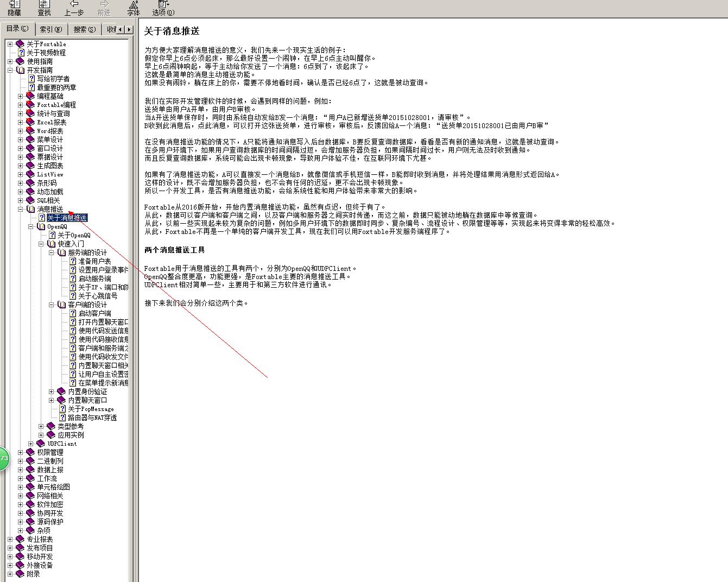Expand the 权限管理 node
The image size is (728, 582).
coord(20,452)
